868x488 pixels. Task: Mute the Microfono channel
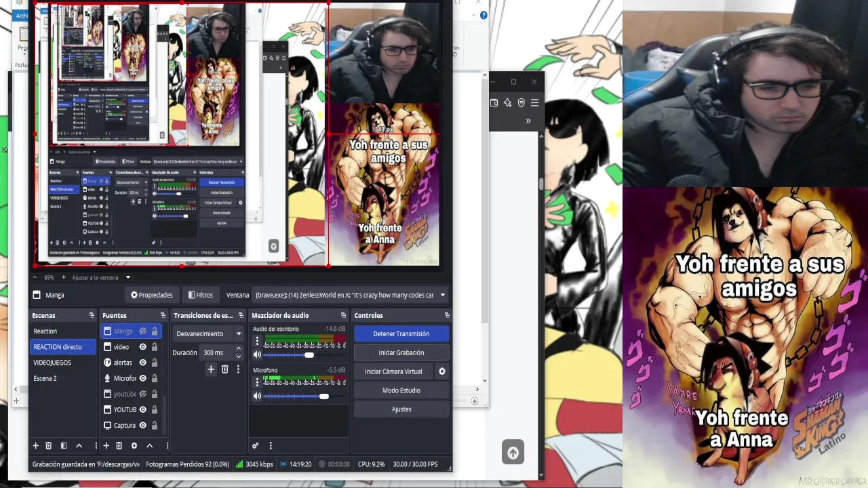[257, 396]
